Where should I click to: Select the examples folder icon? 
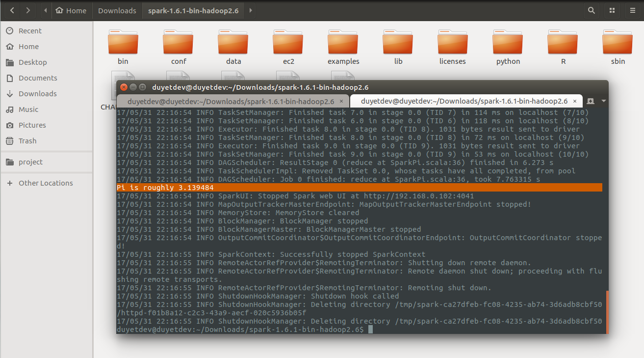pyautogui.click(x=343, y=41)
